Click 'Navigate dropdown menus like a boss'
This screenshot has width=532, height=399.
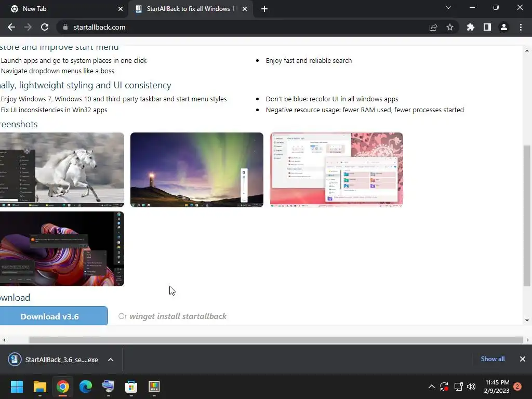(x=57, y=71)
